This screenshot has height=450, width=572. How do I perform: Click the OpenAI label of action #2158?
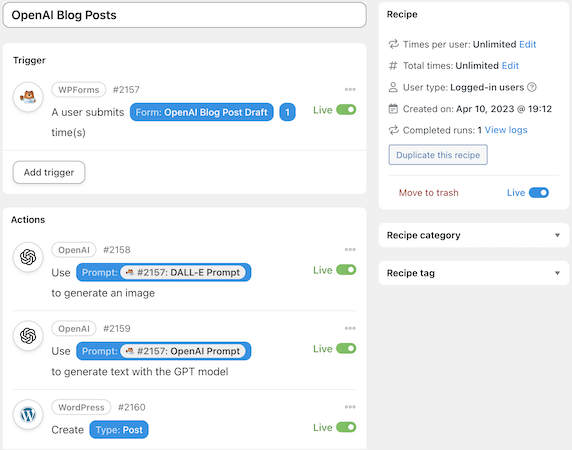pos(74,250)
